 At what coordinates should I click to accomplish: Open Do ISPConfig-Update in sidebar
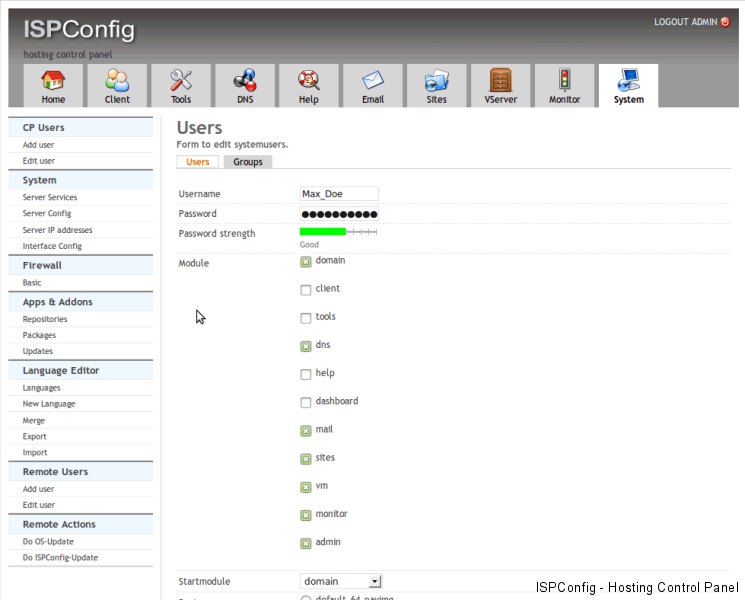(60, 557)
